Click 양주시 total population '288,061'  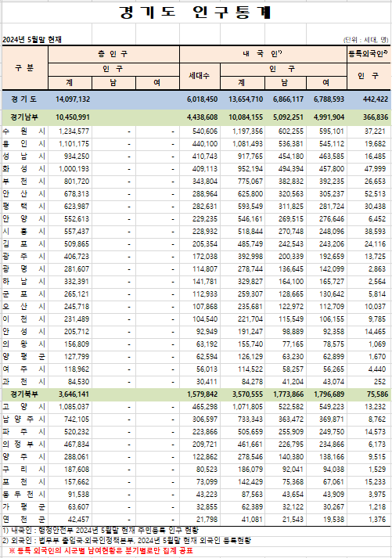click(77, 457)
